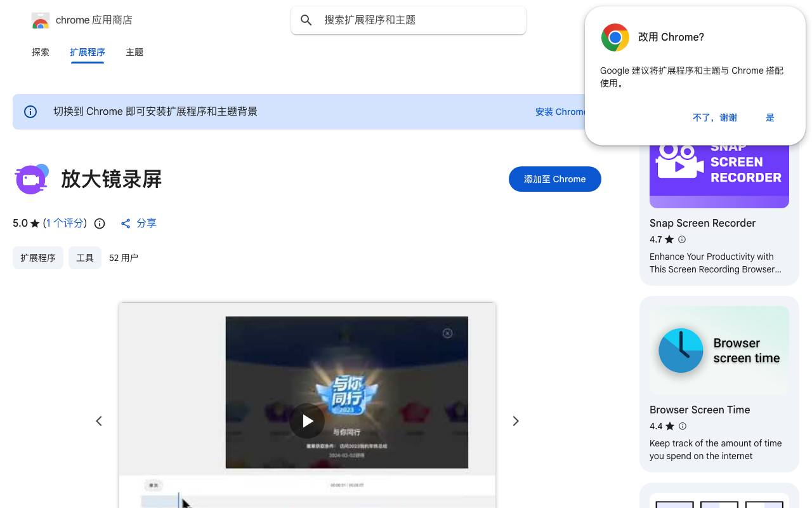This screenshot has width=812, height=508.
Task: Click the 放大镜录屏 purple extension icon
Action: tap(32, 179)
